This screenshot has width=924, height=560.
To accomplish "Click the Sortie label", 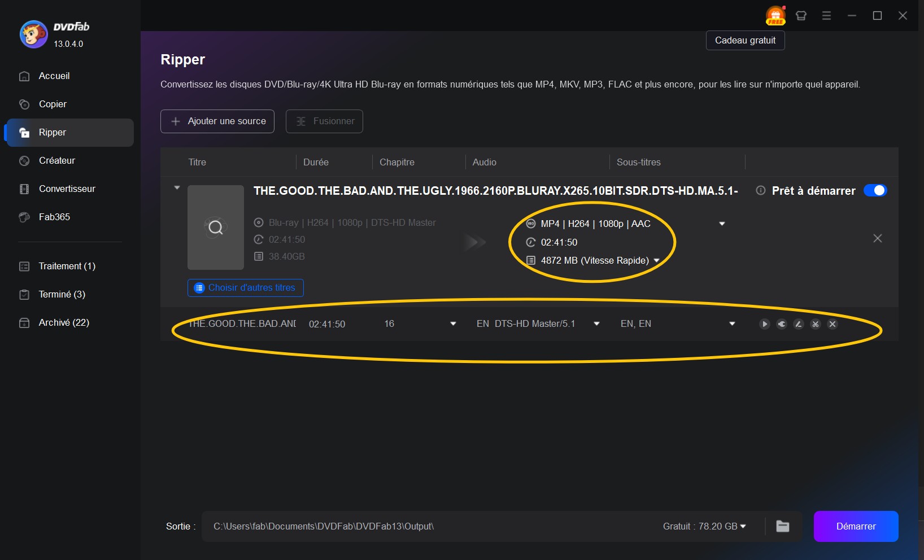I will pyautogui.click(x=181, y=526).
